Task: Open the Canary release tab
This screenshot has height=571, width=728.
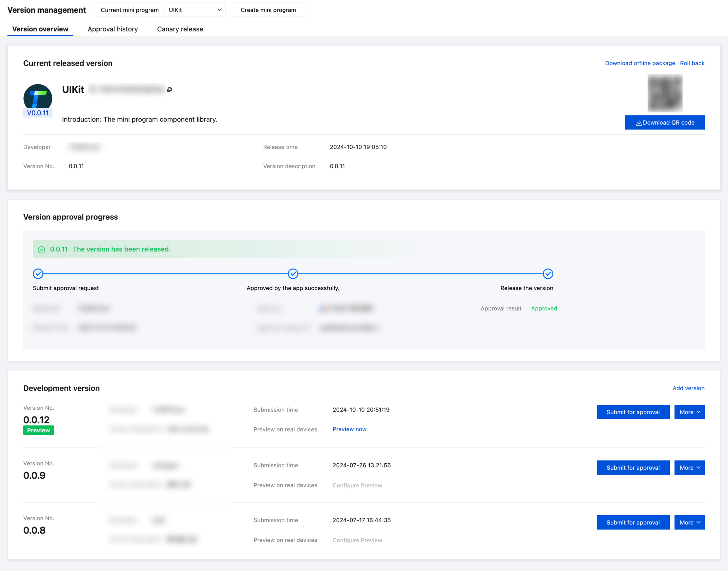Action: coord(180,29)
